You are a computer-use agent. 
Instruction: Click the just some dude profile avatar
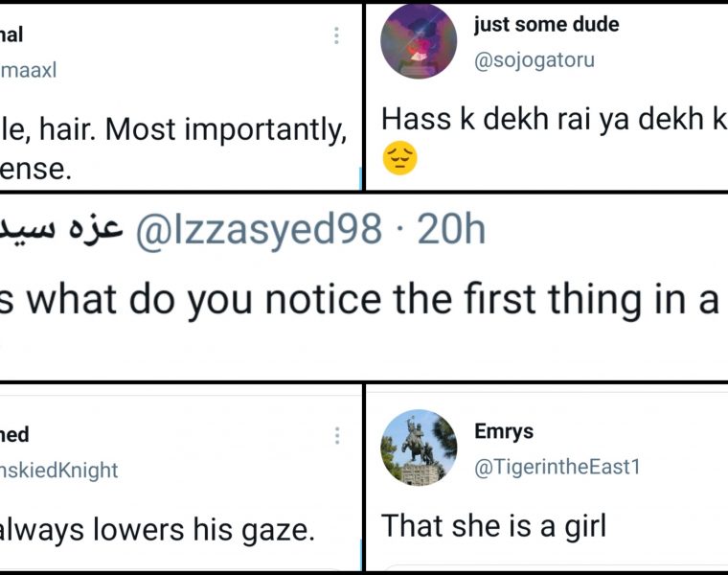pyautogui.click(x=419, y=40)
